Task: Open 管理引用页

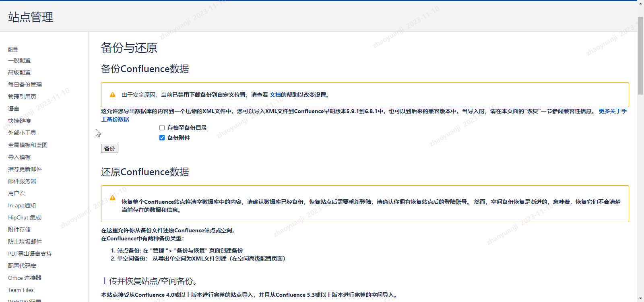Action: (x=22, y=97)
